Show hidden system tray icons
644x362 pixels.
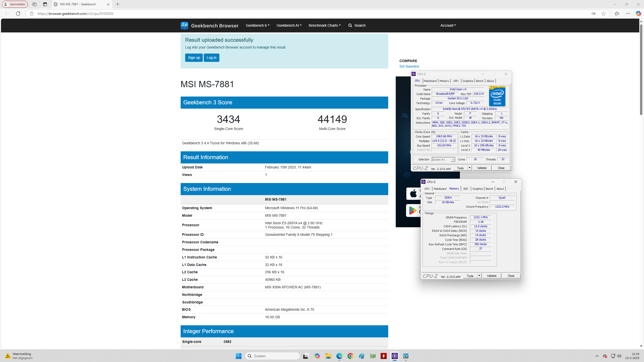tap(597, 356)
